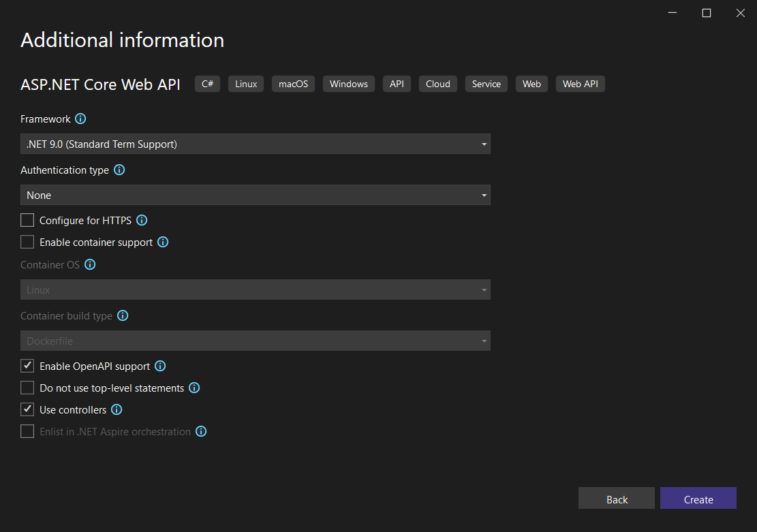Image resolution: width=757 pixels, height=532 pixels.
Task: Go Back to the previous step
Action: pyautogui.click(x=617, y=498)
